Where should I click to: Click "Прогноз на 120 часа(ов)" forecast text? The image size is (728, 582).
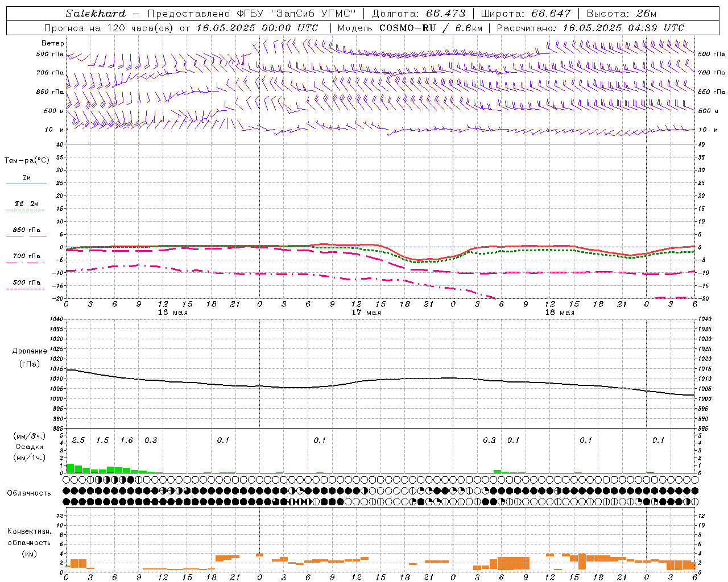(110, 28)
